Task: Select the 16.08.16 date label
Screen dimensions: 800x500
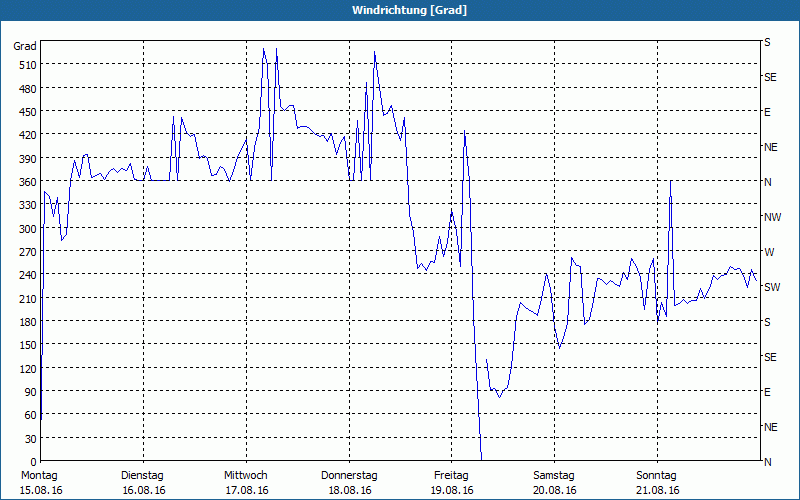Action: 144,490
